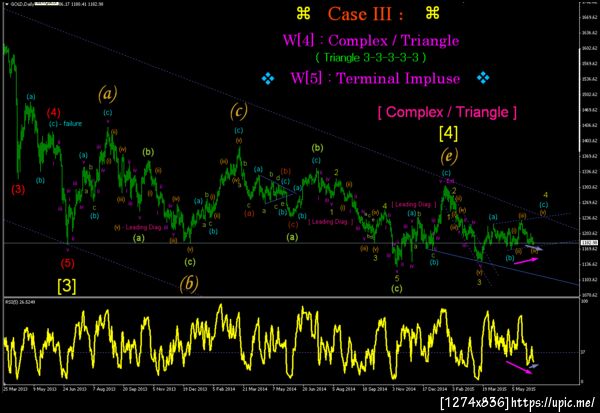Click the small arrow before GOLD,Daily title
600x413 pixels.
click(x=7, y=4)
